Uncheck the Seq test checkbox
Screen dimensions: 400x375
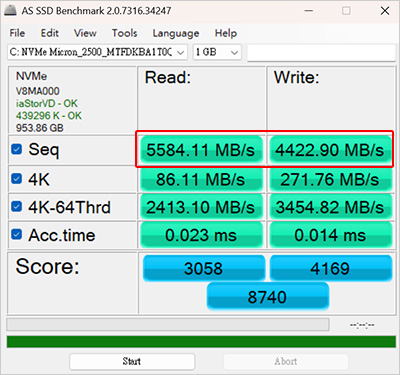(17, 149)
